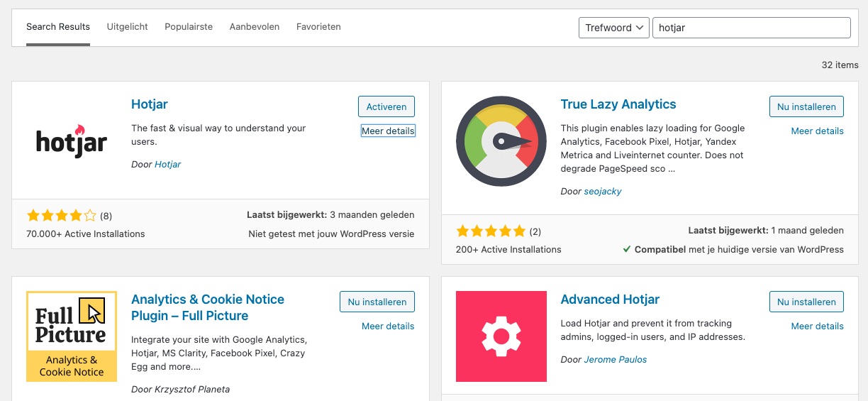868x401 pixels.
Task: Install the Advanced Hotjar plugin
Action: coord(806,302)
